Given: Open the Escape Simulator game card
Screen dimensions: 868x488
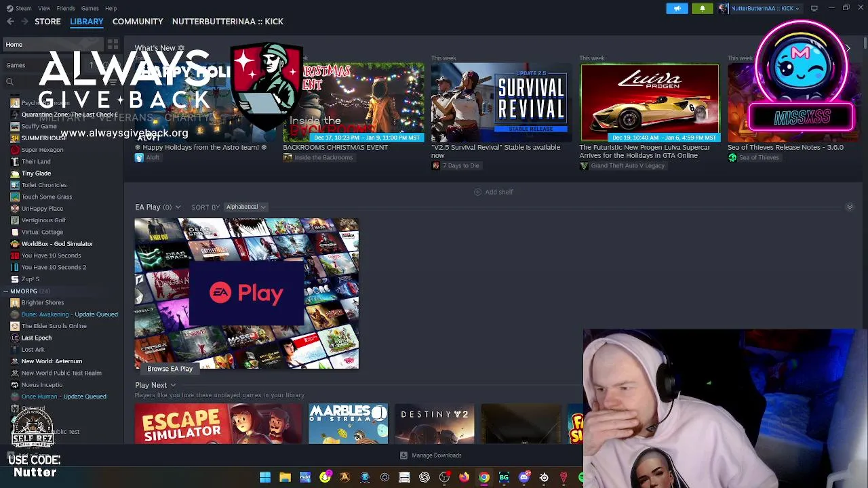Looking at the screenshot, I should 218,424.
